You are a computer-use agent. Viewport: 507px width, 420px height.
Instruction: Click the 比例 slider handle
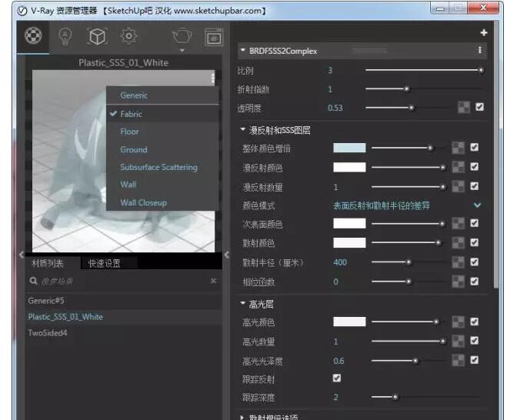click(x=481, y=70)
